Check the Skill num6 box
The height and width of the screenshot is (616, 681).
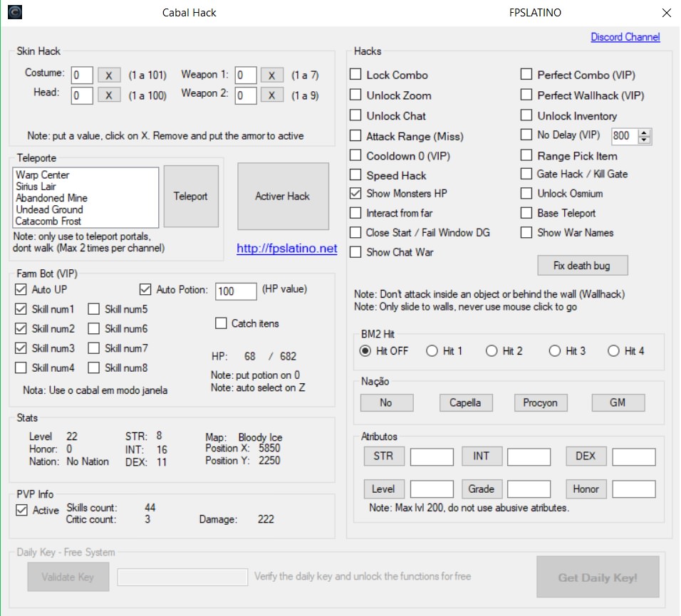pos(93,328)
